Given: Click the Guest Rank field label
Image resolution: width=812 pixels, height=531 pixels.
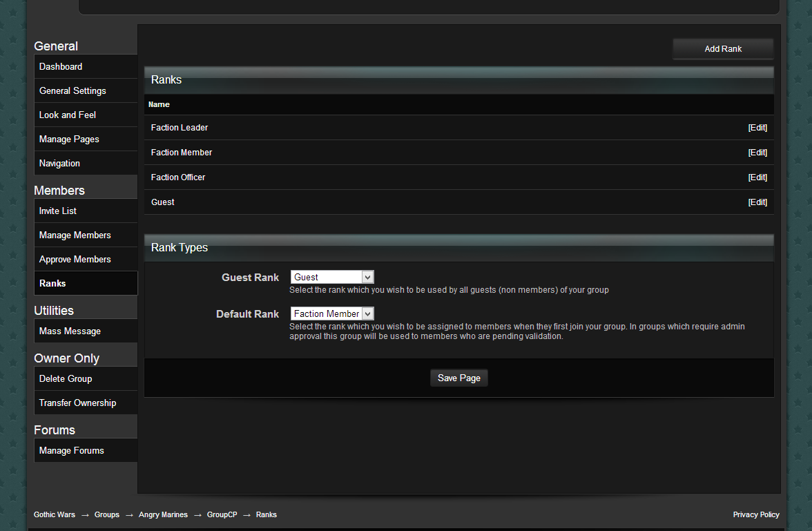Looking at the screenshot, I should pos(250,278).
